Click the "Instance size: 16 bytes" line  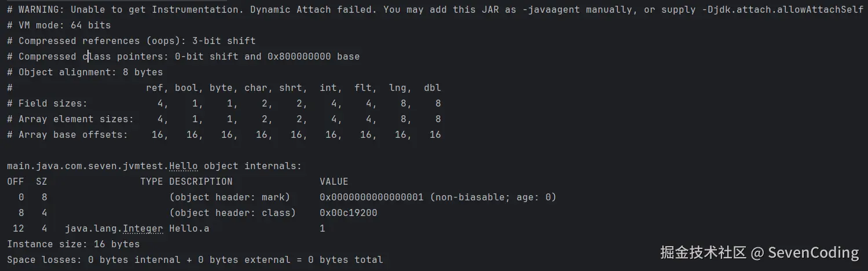click(x=73, y=244)
